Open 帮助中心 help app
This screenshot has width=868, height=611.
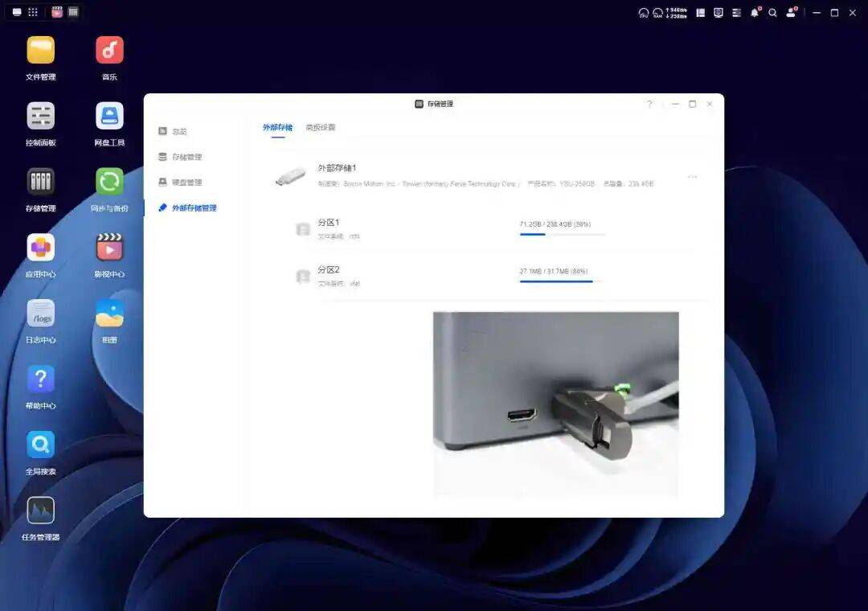coord(40,379)
